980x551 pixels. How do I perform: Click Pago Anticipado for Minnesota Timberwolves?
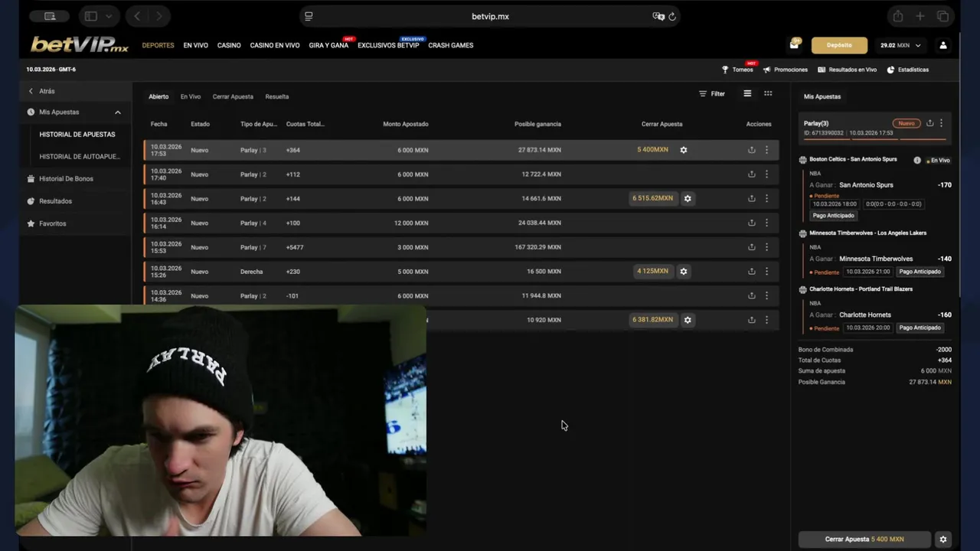(920, 272)
